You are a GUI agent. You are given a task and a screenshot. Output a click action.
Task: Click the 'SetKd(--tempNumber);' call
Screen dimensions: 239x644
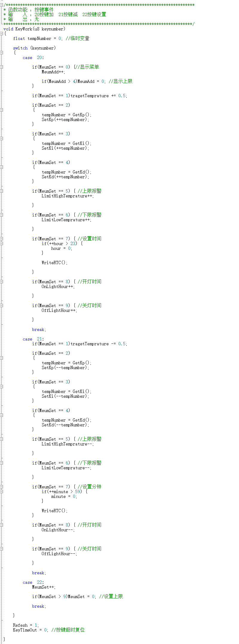click(x=65, y=425)
